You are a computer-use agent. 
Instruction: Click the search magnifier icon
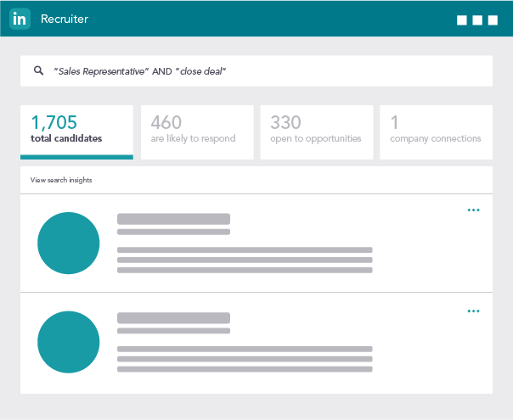click(x=38, y=70)
